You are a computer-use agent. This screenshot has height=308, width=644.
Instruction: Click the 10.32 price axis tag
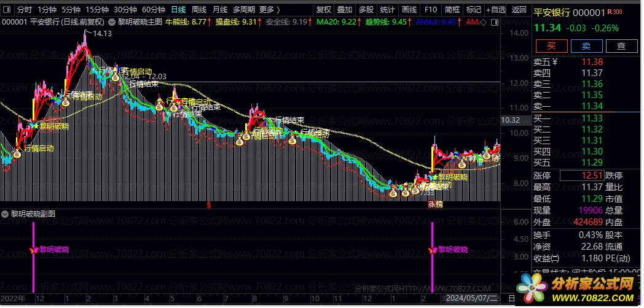511,120
